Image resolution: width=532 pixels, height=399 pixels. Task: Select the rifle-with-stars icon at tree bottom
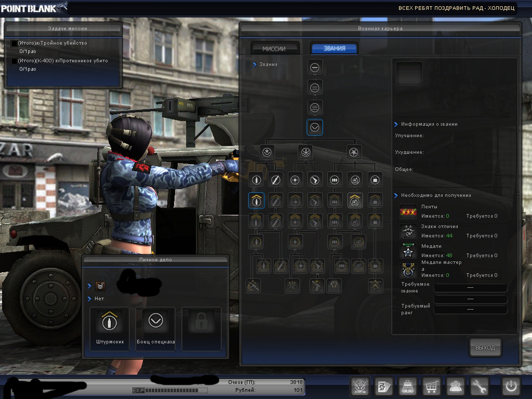tap(253, 286)
